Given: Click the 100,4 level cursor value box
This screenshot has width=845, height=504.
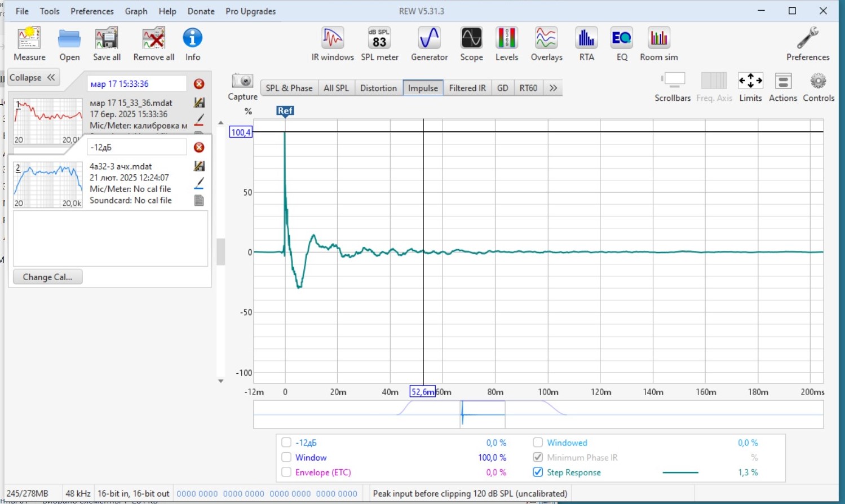Looking at the screenshot, I should pos(241,132).
